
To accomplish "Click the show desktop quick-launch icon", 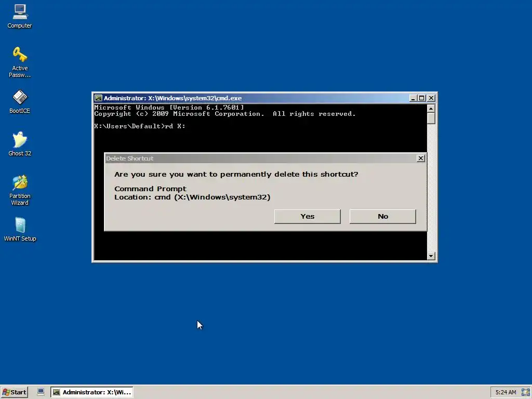I will [x=41, y=392].
